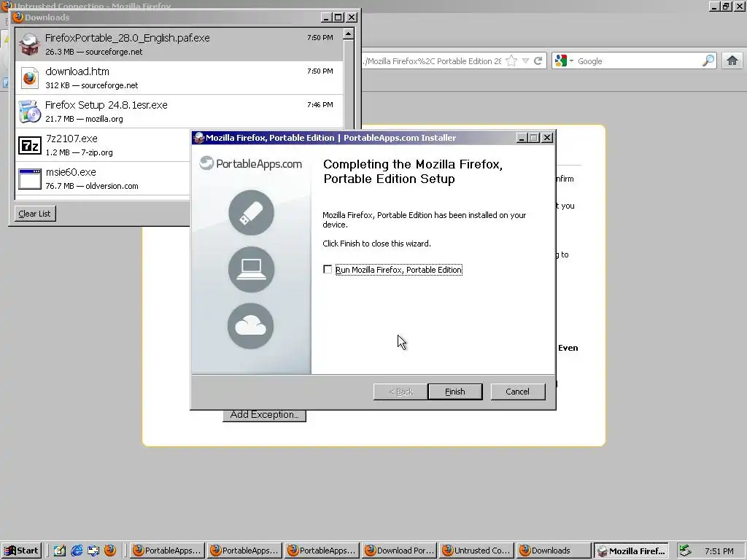Open Google search engine selector dropdown

565,61
